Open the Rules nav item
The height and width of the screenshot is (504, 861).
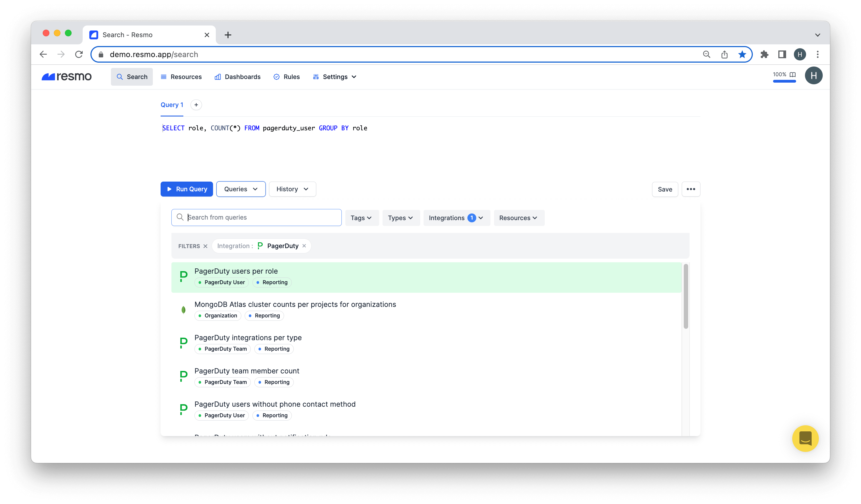(x=287, y=77)
